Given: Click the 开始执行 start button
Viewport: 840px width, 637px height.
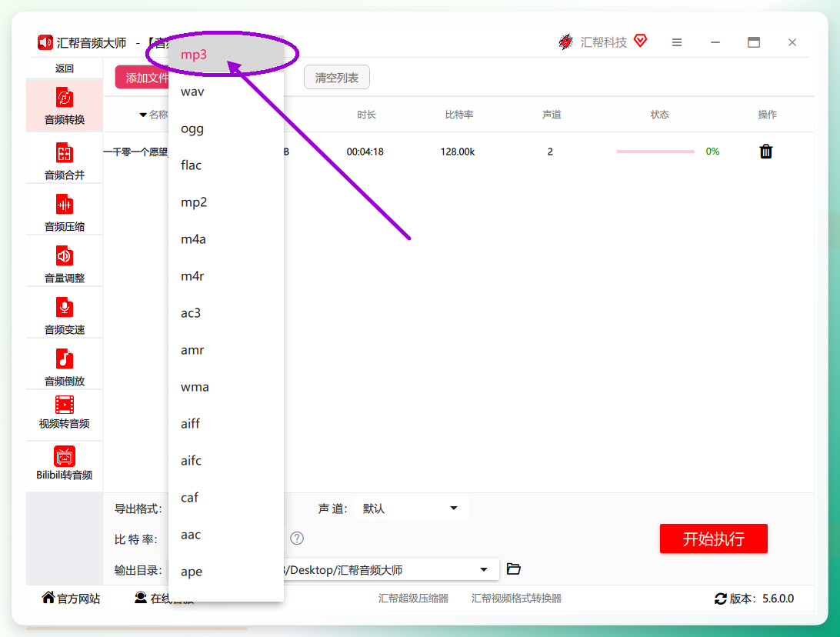Looking at the screenshot, I should coord(714,539).
